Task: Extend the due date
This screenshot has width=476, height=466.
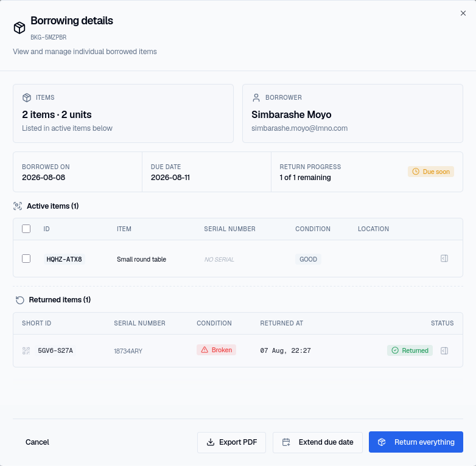Action: point(318,442)
